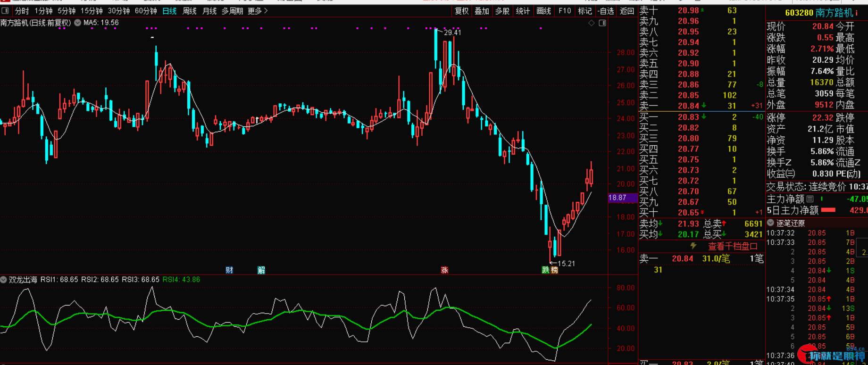
Task: Click the 总卖 value 6691
Action: click(753, 224)
